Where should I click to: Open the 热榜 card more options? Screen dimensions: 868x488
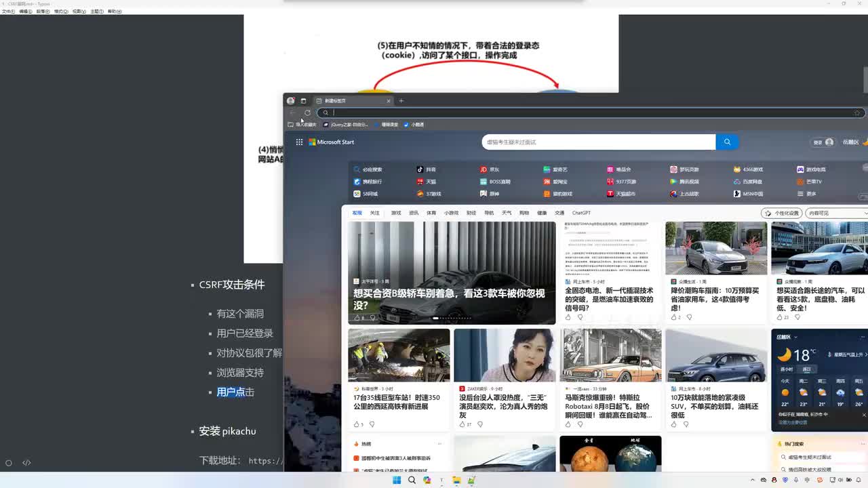pos(439,444)
